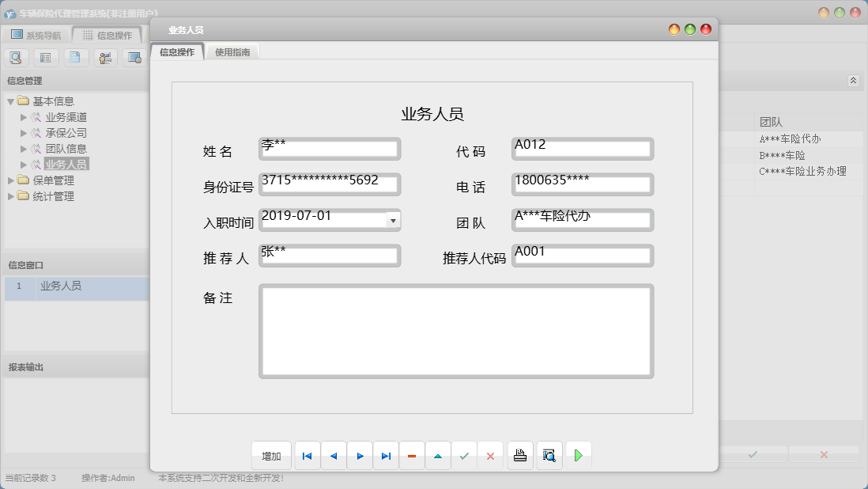The width and height of the screenshot is (868, 489).
Task: Navigate to the next record
Action: point(360,455)
